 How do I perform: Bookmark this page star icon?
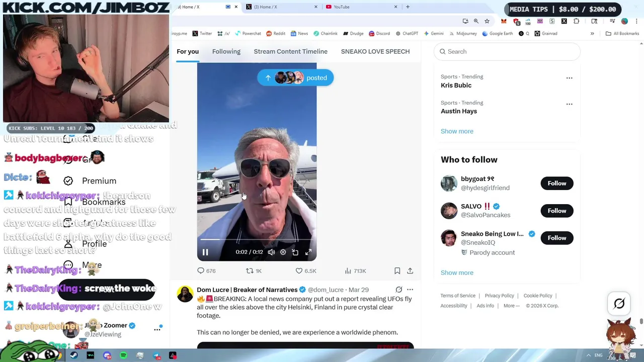[487, 21]
